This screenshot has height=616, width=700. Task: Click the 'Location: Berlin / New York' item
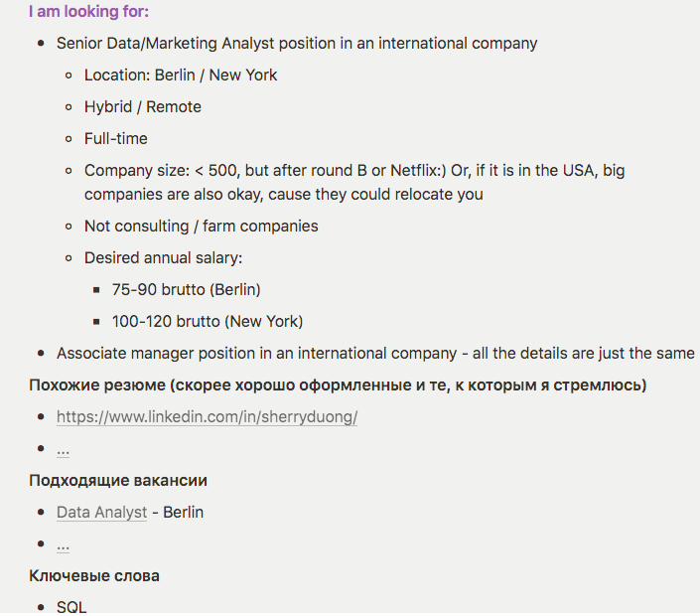[x=181, y=76]
